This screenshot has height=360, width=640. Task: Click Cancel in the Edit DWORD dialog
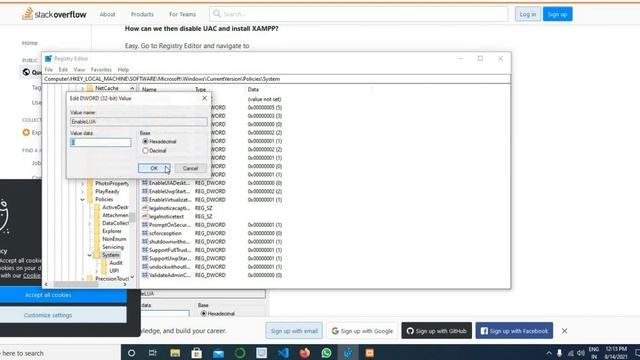point(190,168)
